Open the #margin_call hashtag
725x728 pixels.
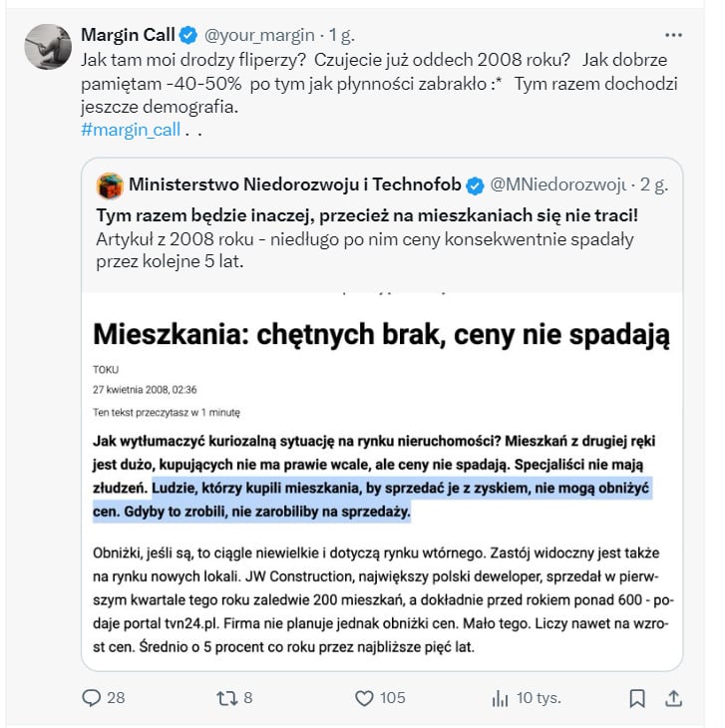click(128, 129)
